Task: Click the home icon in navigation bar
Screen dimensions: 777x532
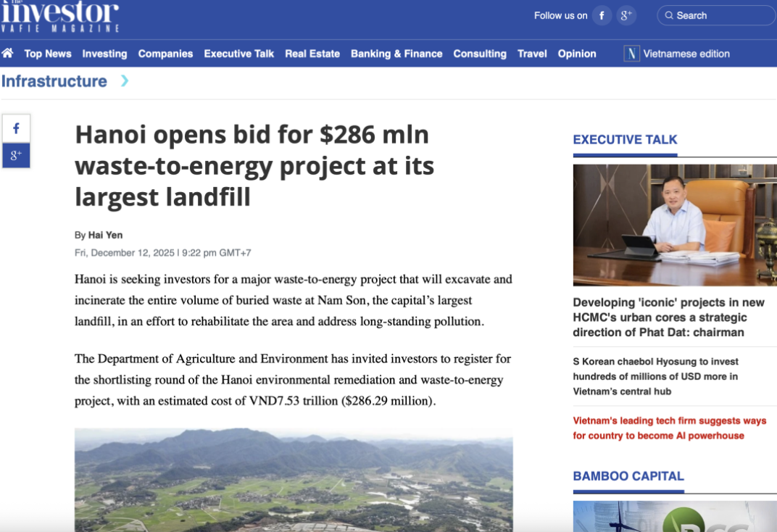Action: 8,53
